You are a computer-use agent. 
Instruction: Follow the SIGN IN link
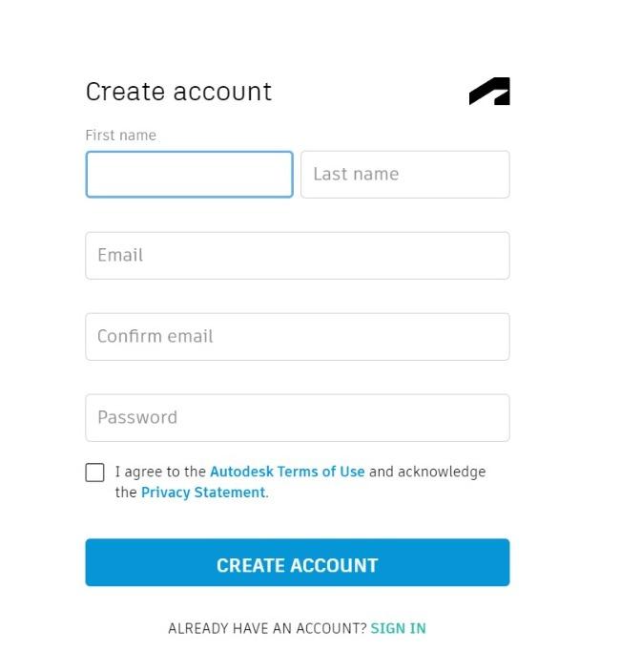click(x=398, y=628)
